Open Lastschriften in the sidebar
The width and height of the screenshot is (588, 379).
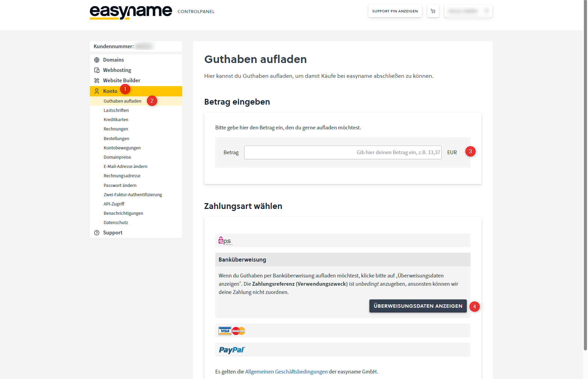point(116,110)
